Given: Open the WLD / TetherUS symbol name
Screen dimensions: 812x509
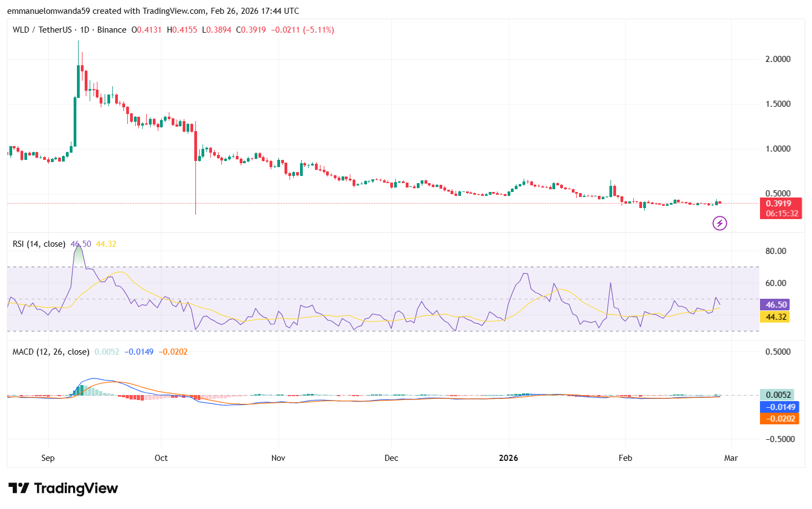Looking at the screenshot, I should [x=42, y=30].
